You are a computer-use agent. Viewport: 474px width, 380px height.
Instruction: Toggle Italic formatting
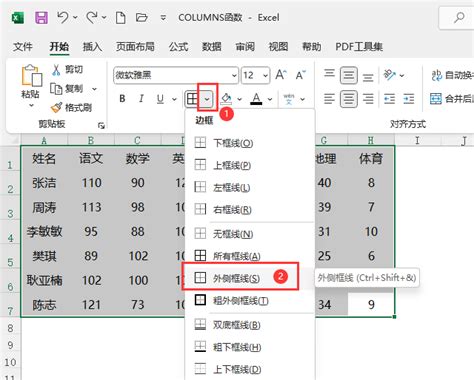tap(141, 99)
